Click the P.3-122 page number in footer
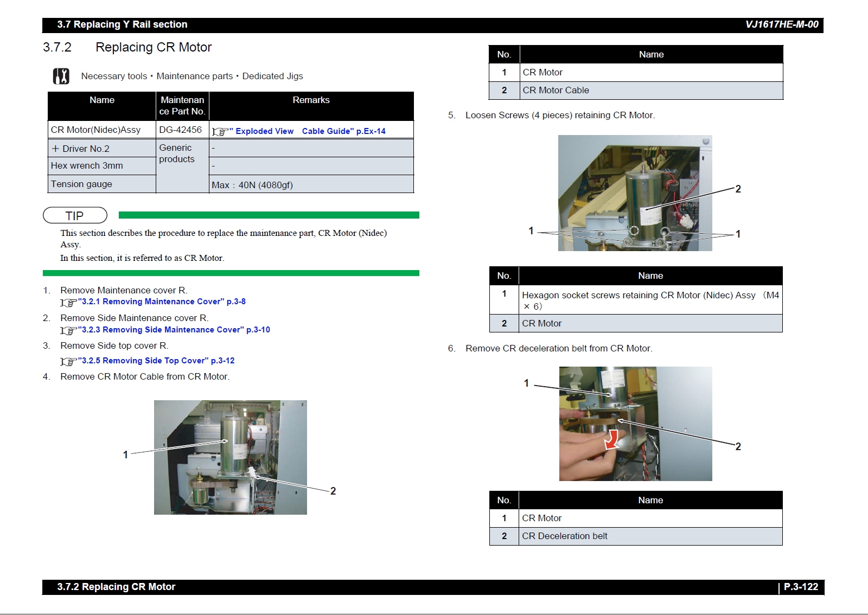Viewport: 868px width, 615px height. 801,587
